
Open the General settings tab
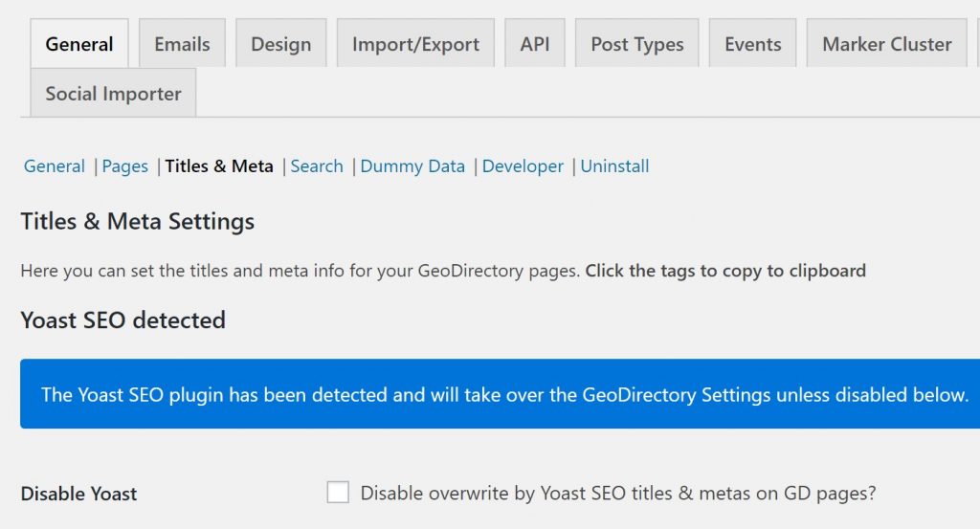pos(79,44)
